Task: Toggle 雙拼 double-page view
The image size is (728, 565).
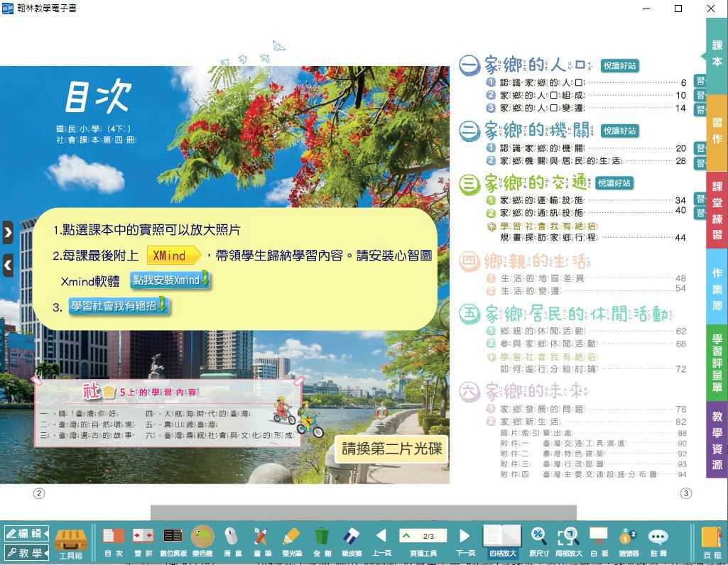Action: (x=143, y=542)
